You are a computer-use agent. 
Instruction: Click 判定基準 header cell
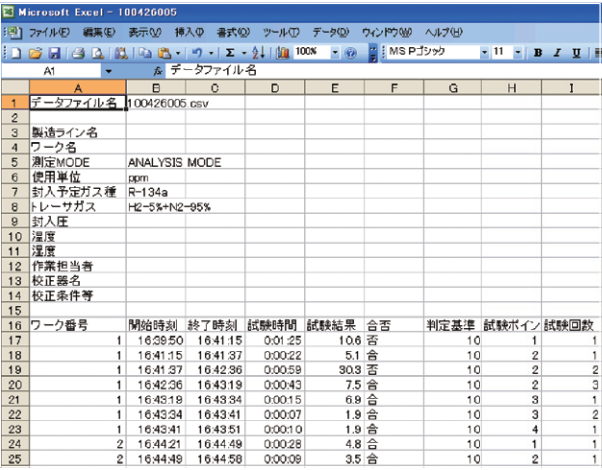(x=453, y=326)
